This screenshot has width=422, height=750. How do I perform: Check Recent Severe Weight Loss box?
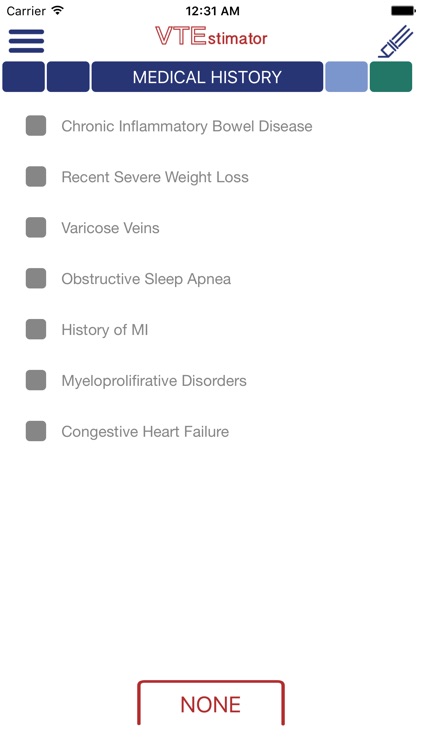coord(36,176)
